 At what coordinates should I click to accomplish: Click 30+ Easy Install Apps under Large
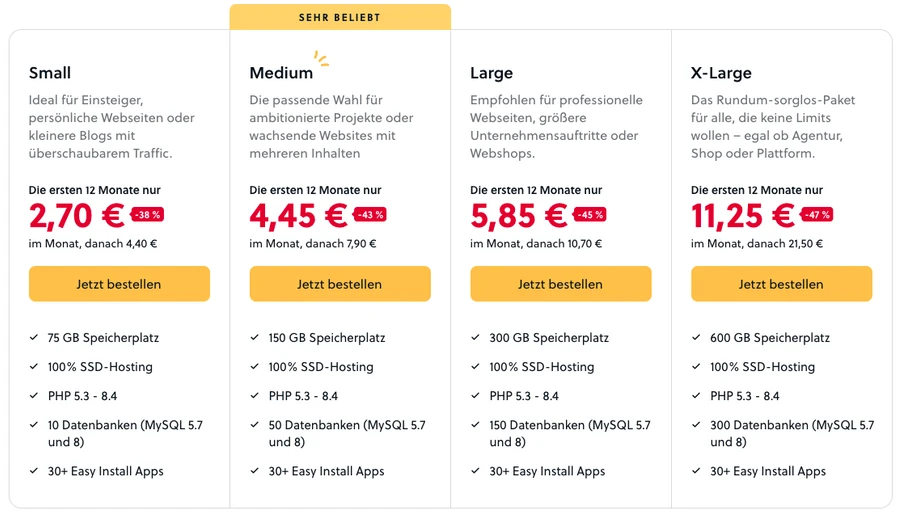pos(547,471)
